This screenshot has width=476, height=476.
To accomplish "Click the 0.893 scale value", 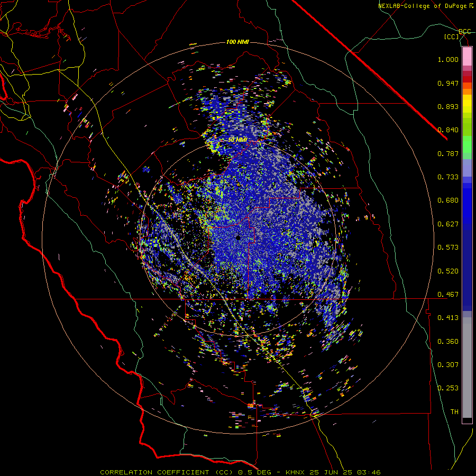I will (448, 106).
